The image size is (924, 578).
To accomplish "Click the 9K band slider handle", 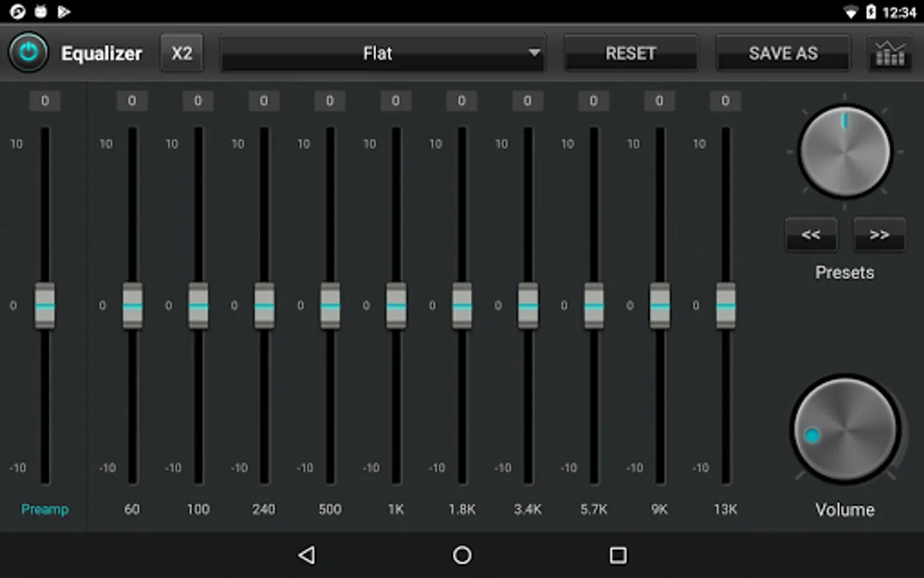I will [660, 306].
